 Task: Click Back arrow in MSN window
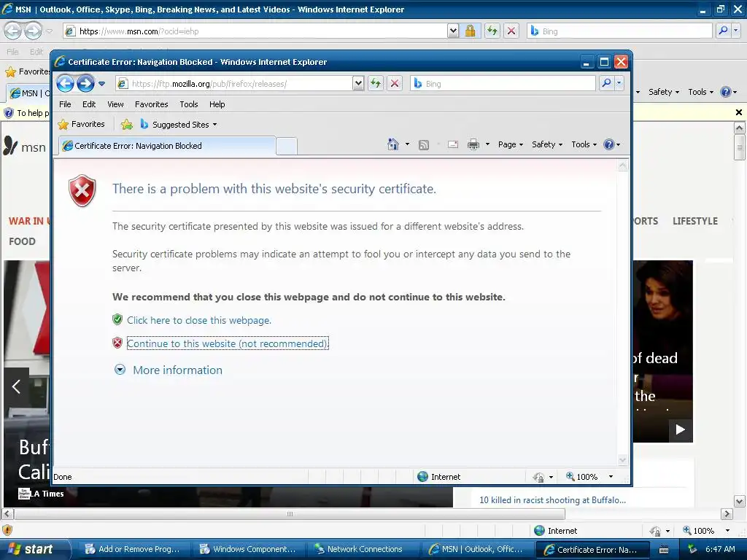(13, 31)
